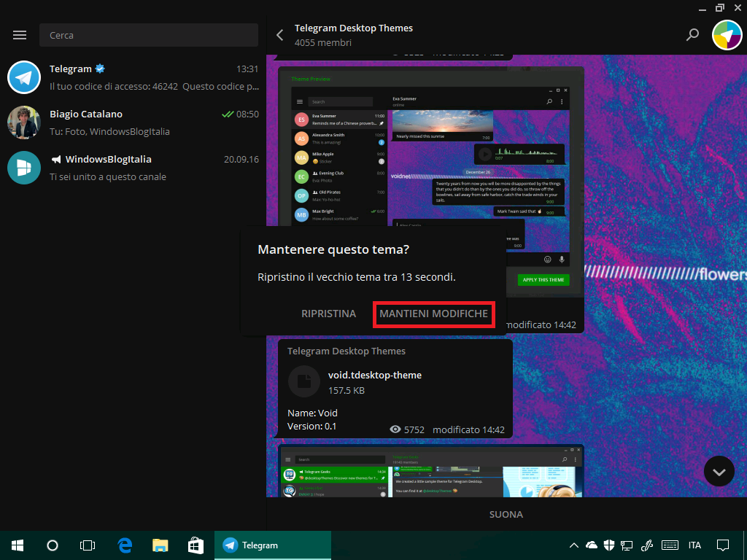This screenshot has height=560, width=747.
Task: Click the RIPRISTINA button
Action: point(329,314)
